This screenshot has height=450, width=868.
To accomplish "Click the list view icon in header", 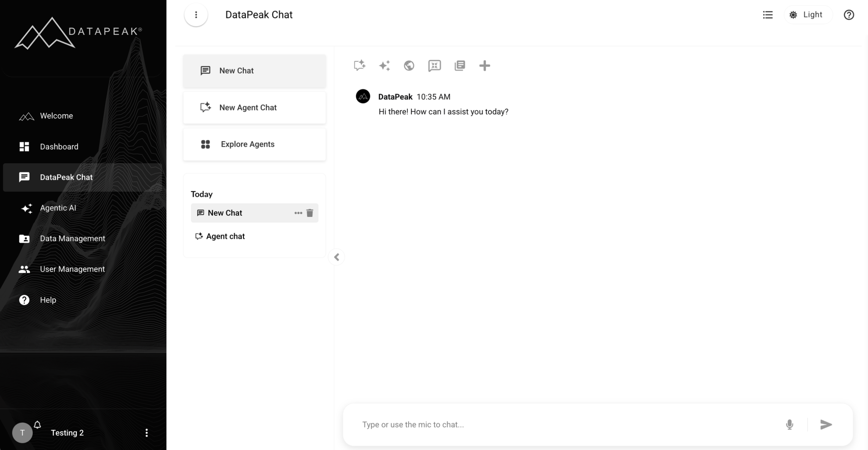I will point(768,15).
